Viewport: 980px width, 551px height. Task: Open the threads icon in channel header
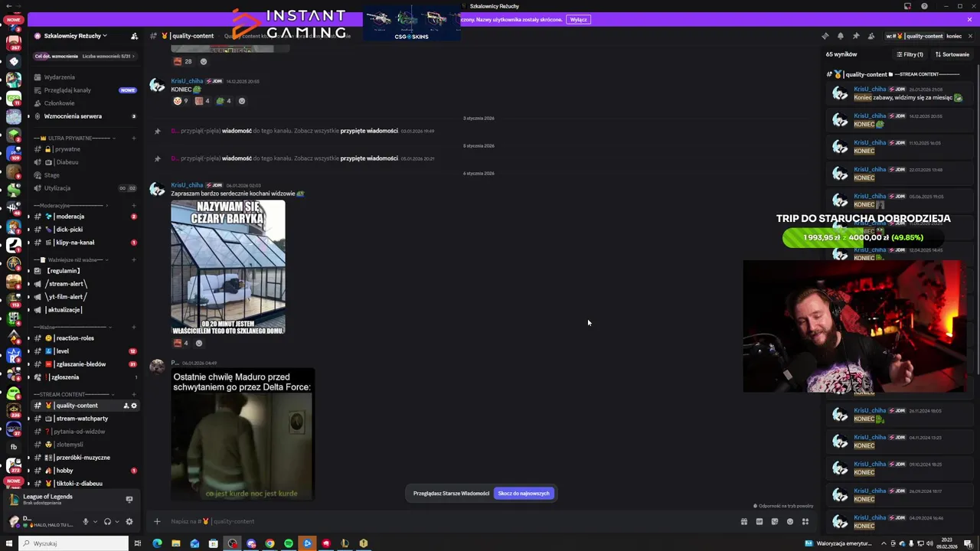[x=825, y=36]
